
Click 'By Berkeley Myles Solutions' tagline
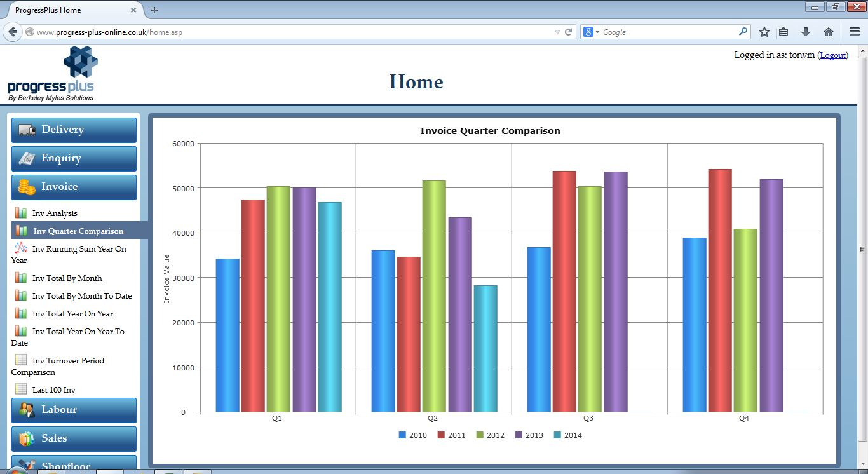tap(51, 98)
